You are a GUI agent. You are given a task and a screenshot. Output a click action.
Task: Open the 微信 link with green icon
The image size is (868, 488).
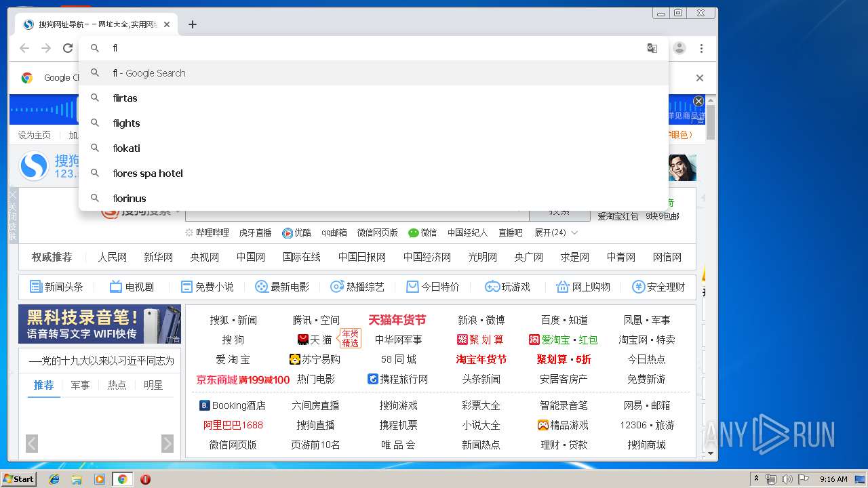tap(422, 232)
